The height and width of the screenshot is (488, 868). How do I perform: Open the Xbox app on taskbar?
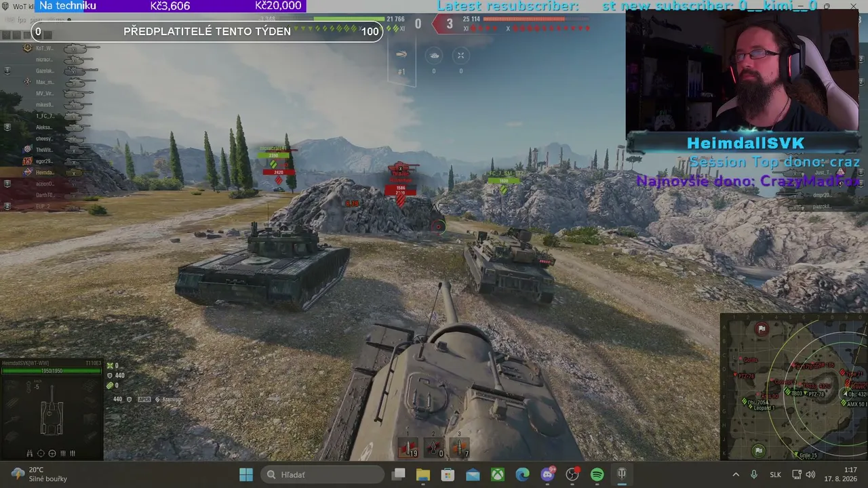[x=498, y=474]
